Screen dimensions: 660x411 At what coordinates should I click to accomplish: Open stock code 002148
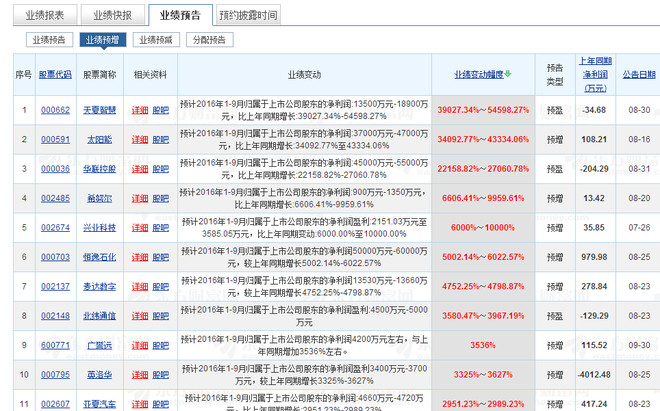point(56,316)
